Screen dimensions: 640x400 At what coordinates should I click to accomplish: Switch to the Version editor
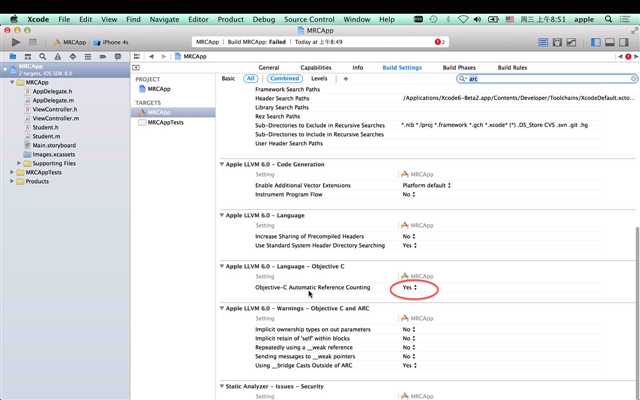click(571, 42)
